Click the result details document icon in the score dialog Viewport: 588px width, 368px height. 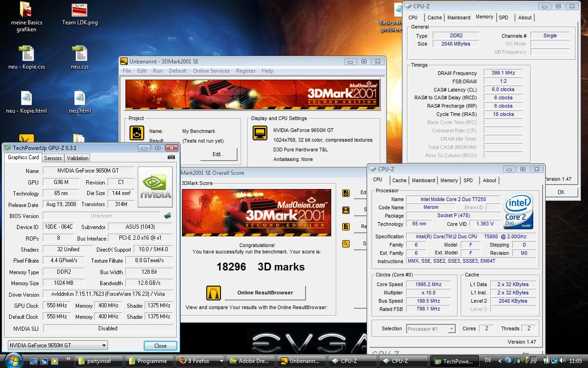[346, 227]
